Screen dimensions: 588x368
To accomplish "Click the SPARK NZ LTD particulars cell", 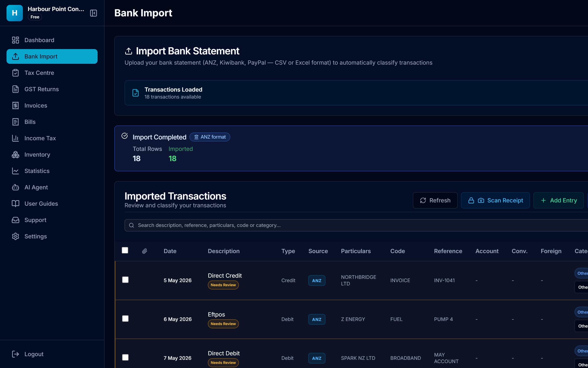I will 358,358.
